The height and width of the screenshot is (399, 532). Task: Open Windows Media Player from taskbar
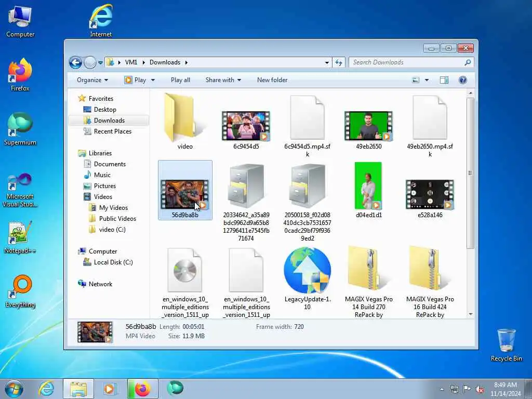(x=109, y=389)
